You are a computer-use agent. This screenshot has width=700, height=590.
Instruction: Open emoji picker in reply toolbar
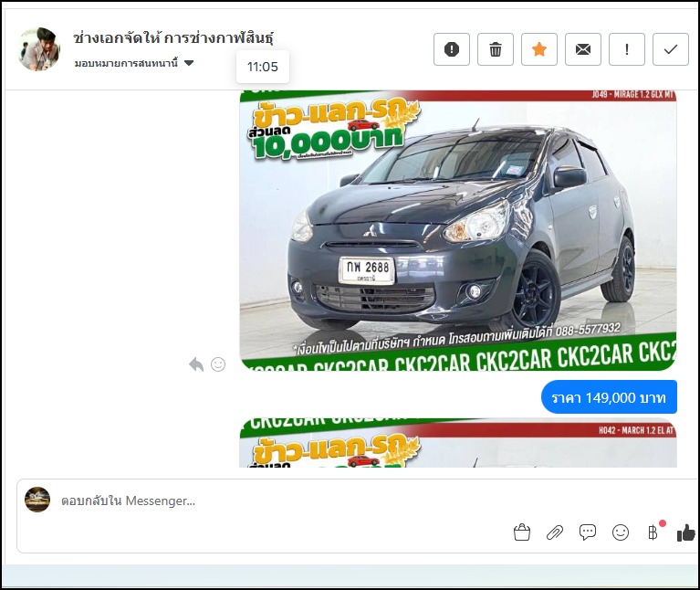621,532
